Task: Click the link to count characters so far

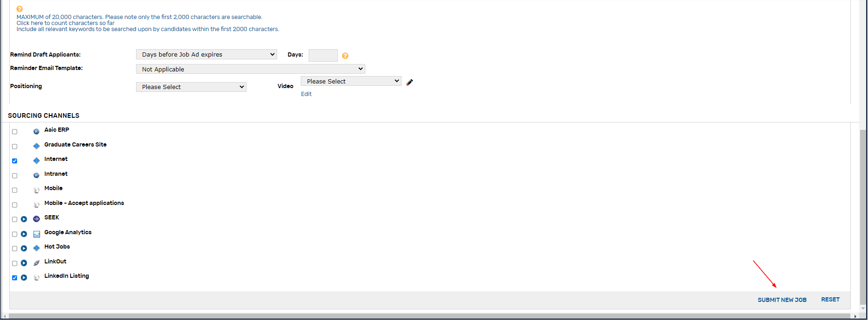Action: 65,23
